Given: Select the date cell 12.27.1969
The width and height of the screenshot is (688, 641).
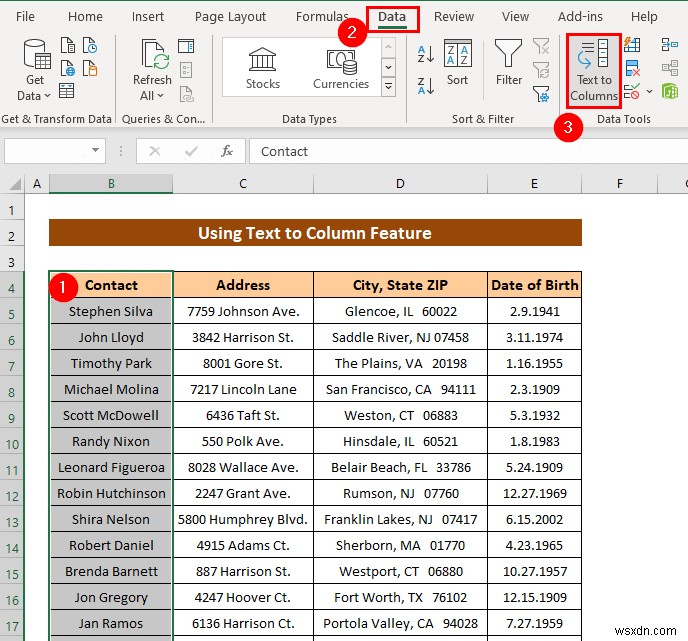Looking at the screenshot, I should [534, 493].
